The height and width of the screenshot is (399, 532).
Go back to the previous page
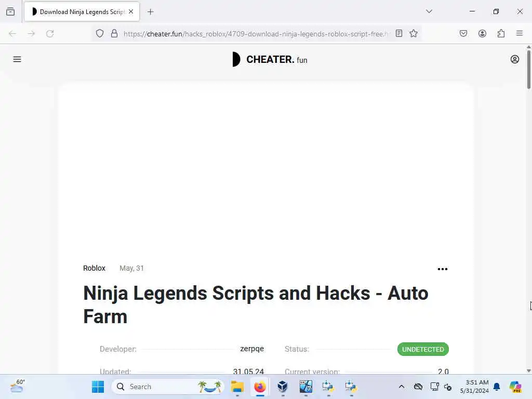[12, 33]
